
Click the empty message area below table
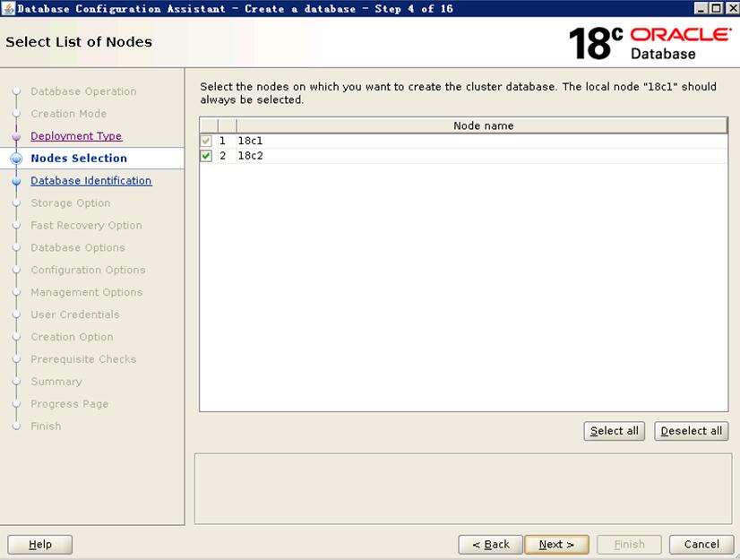463,488
